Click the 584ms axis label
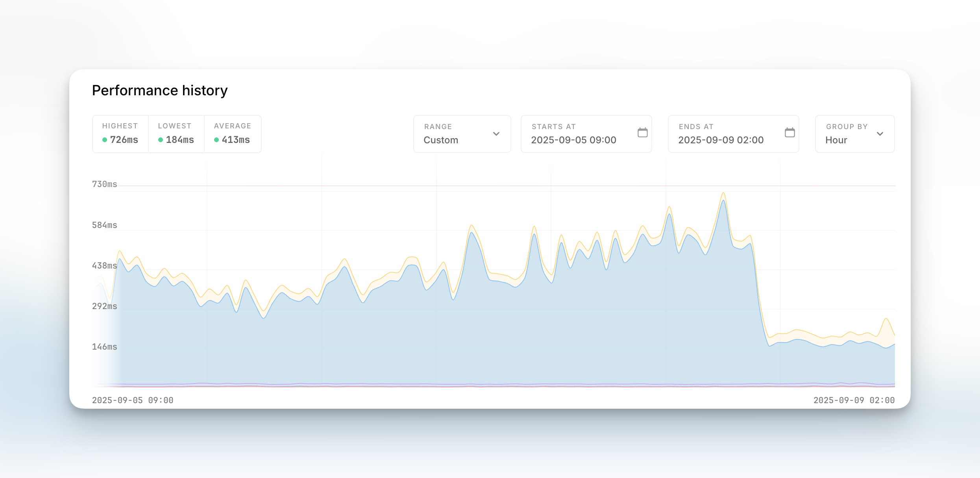Viewport: 980px width, 478px height. tap(105, 225)
